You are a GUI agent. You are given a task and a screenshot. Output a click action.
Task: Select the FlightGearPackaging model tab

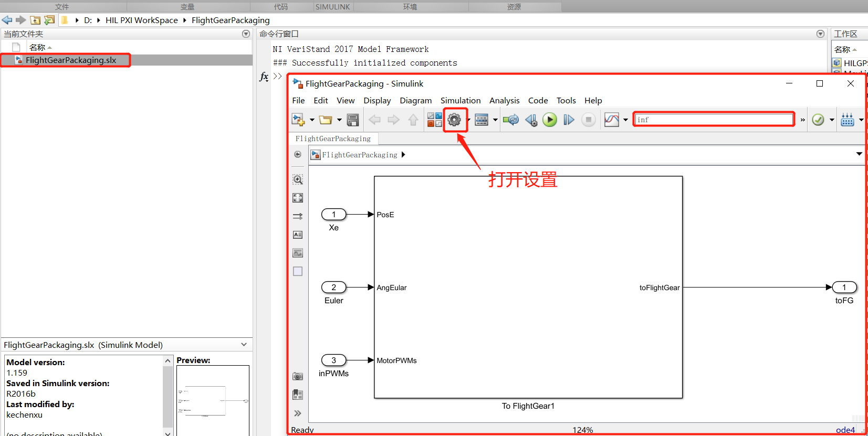point(333,139)
